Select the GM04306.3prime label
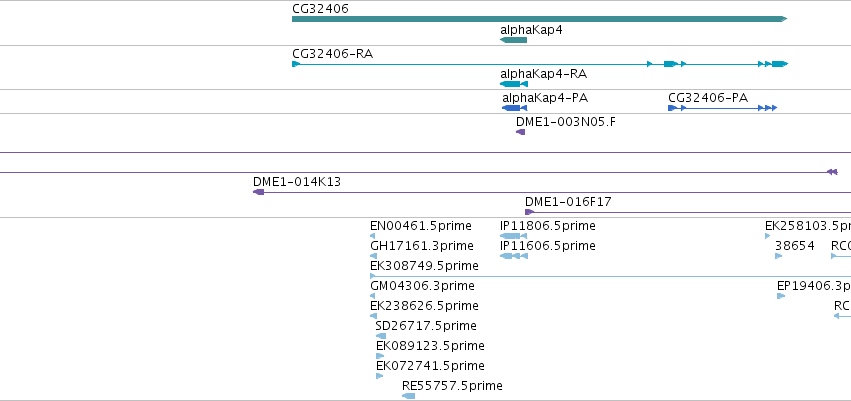 coord(422,285)
